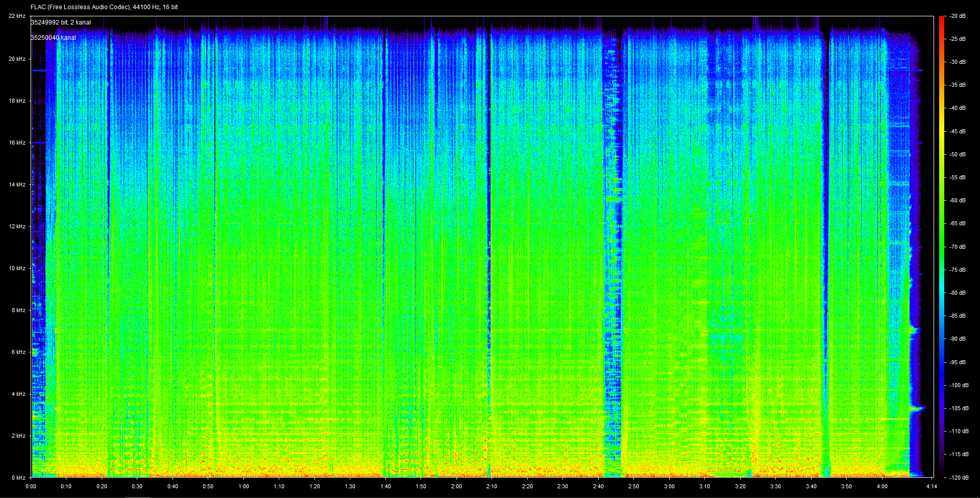The image size is (980, 498).
Task: Click the 22 kHz frequency axis label
Action: click(17, 16)
